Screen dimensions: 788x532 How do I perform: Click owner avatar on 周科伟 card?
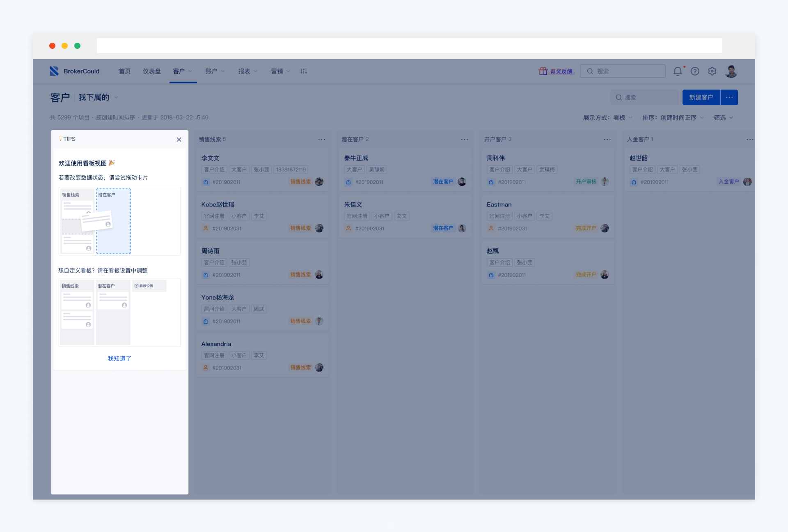pyautogui.click(x=605, y=181)
